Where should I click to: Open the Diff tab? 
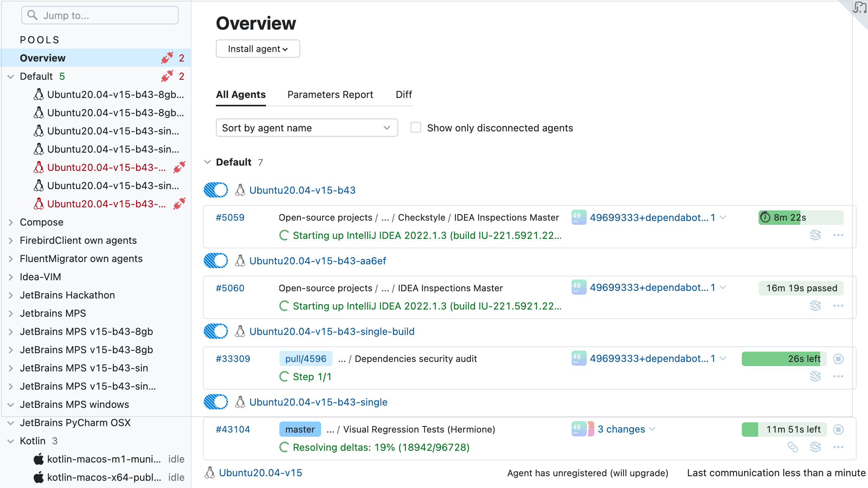404,95
